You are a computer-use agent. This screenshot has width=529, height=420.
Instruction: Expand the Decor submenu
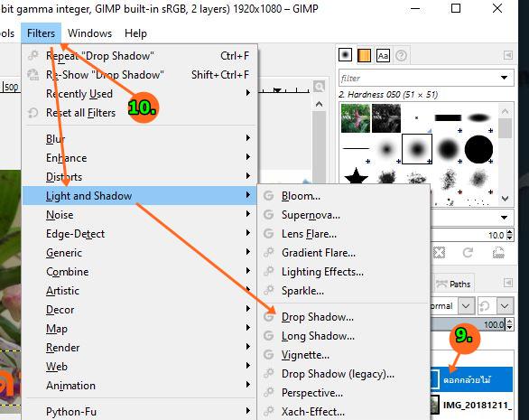[x=139, y=309]
